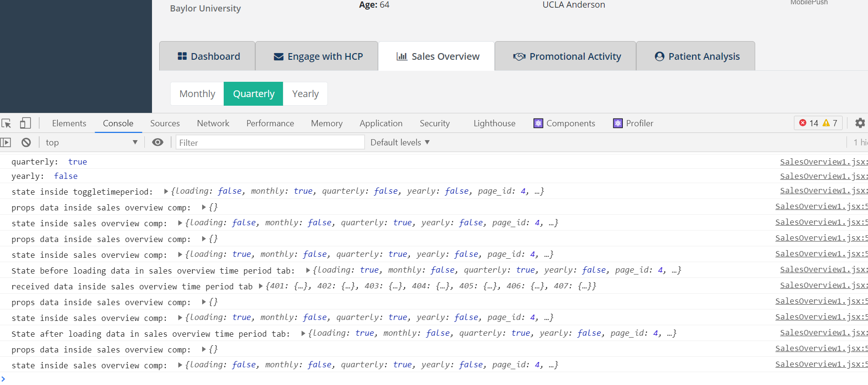Switch to the Yearly time period
868x385 pixels.
pos(305,94)
